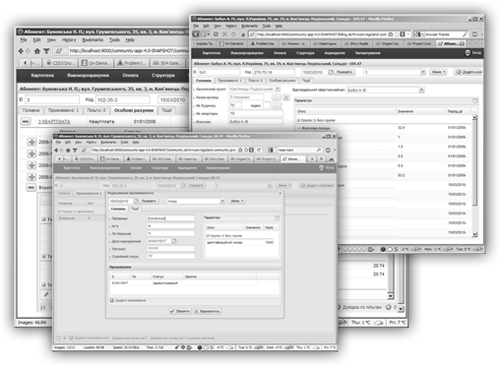
Task: Click the surname input field in dialog
Action: (170, 218)
